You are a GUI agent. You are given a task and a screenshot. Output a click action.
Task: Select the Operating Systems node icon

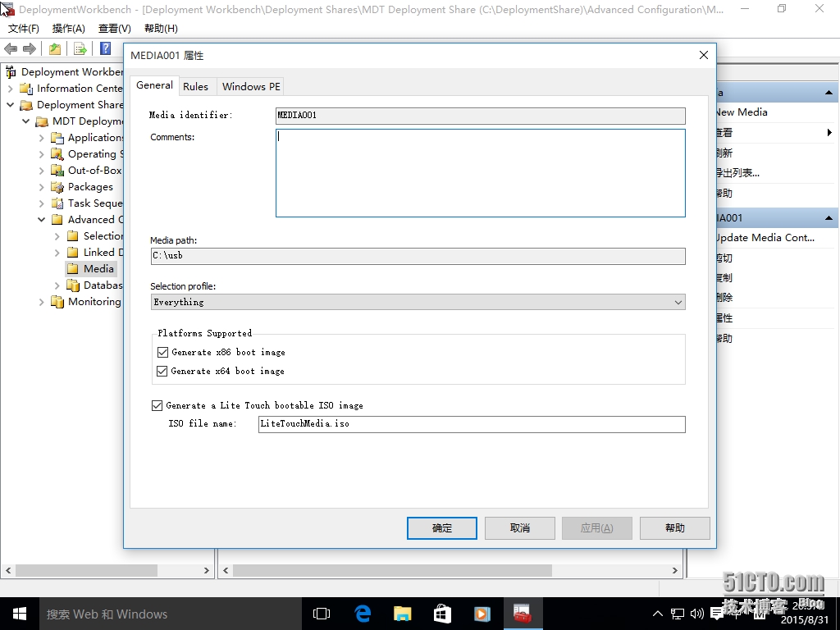[57, 154]
